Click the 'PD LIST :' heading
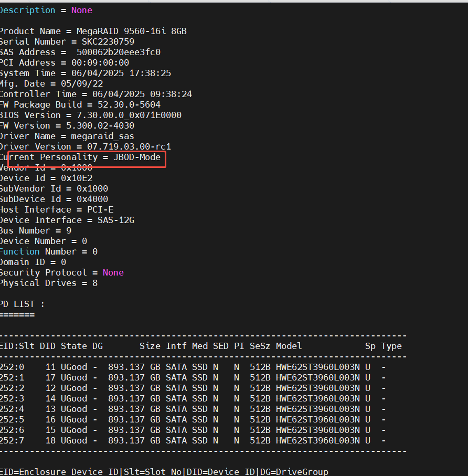The image size is (468, 476). coord(22,304)
